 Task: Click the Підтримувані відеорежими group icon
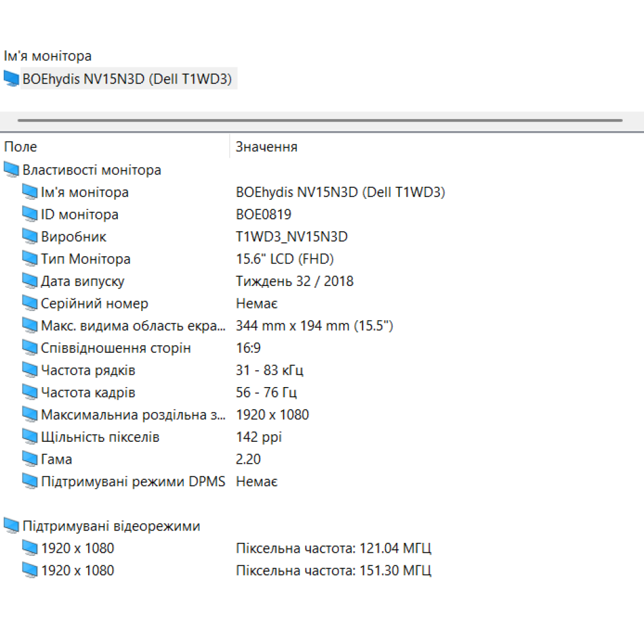pos(12,526)
